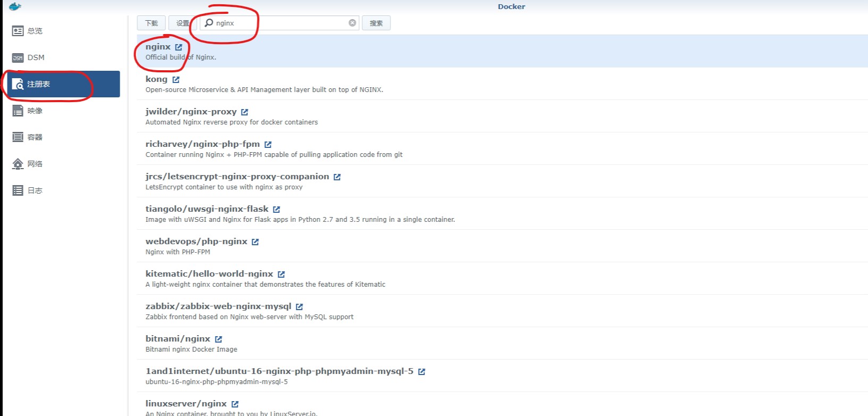Click the 下载 download button
Viewport: 868px width, 416px height.
pos(152,23)
